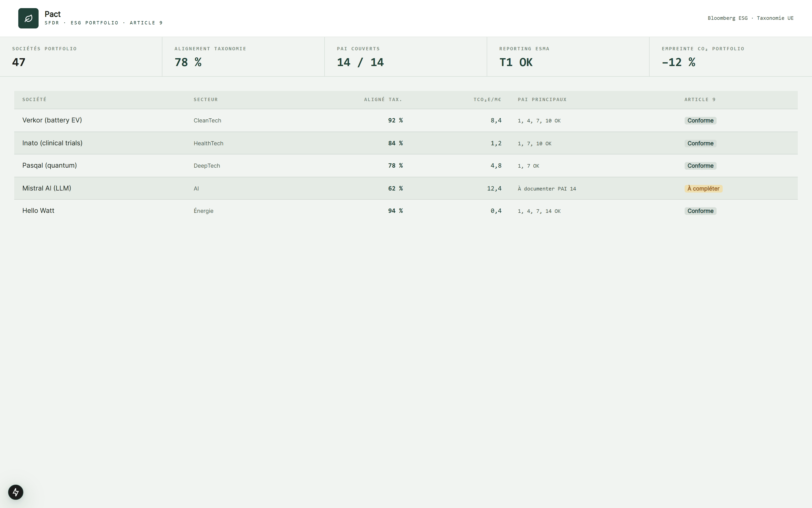The height and width of the screenshot is (508, 812).
Task: Click the DeepTech sector cell
Action: tap(207, 166)
